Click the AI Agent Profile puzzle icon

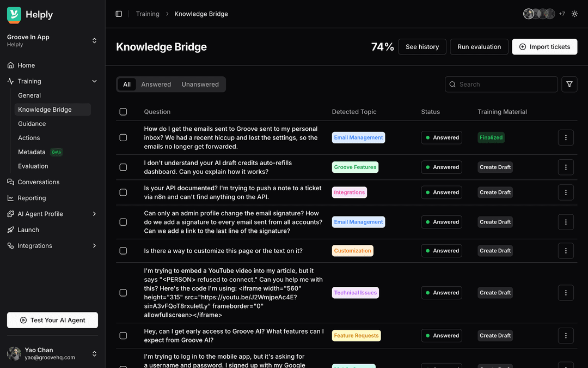[10, 214]
